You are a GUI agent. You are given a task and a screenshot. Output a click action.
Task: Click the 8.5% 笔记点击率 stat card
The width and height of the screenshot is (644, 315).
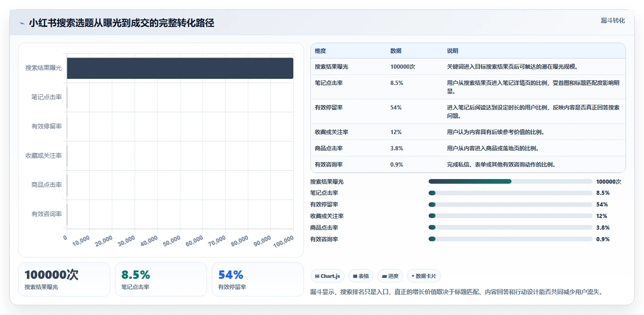click(x=161, y=279)
